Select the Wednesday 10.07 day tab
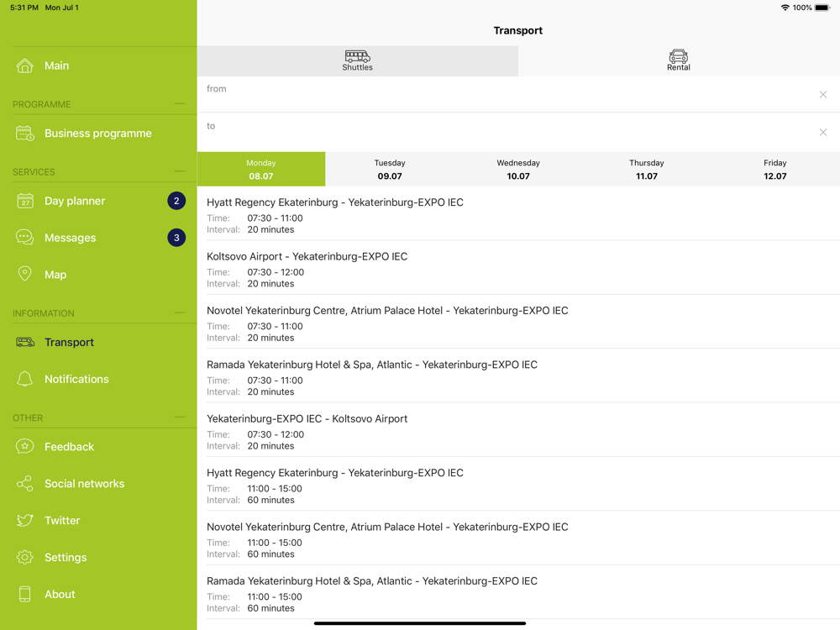840x630 pixels. [x=518, y=170]
